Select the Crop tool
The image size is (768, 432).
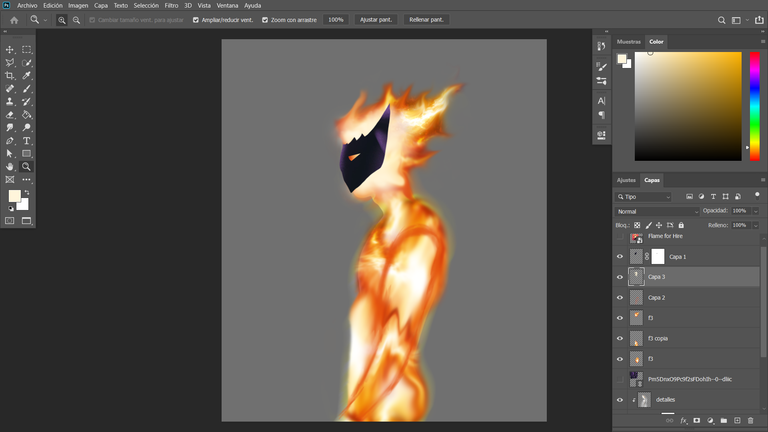click(10, 75)
